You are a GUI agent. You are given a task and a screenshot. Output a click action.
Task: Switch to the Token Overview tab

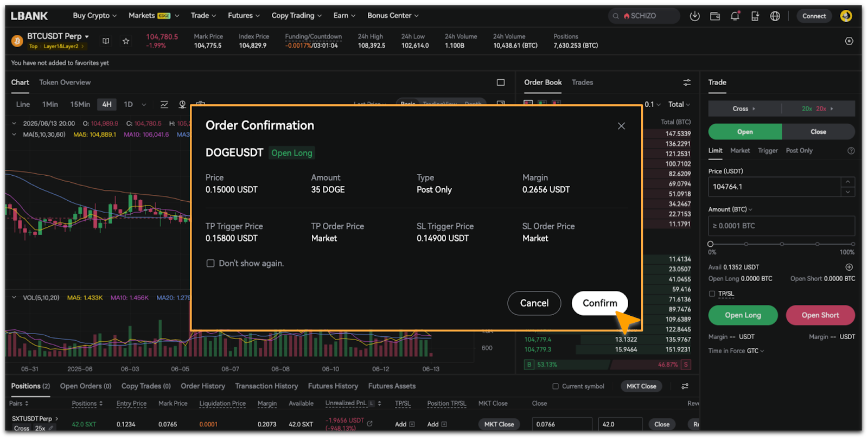click(x=65, y=82)
